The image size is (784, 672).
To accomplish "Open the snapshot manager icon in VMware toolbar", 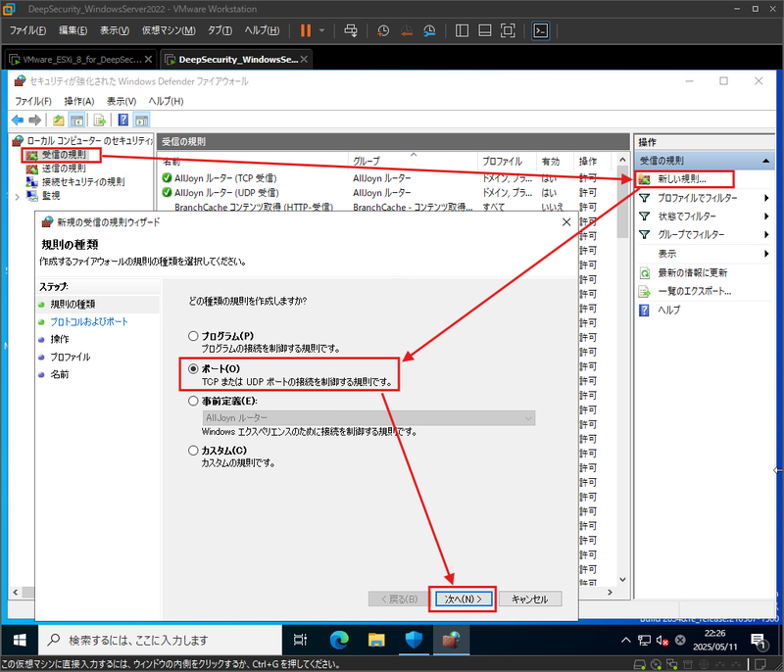I will pos(429,30).
